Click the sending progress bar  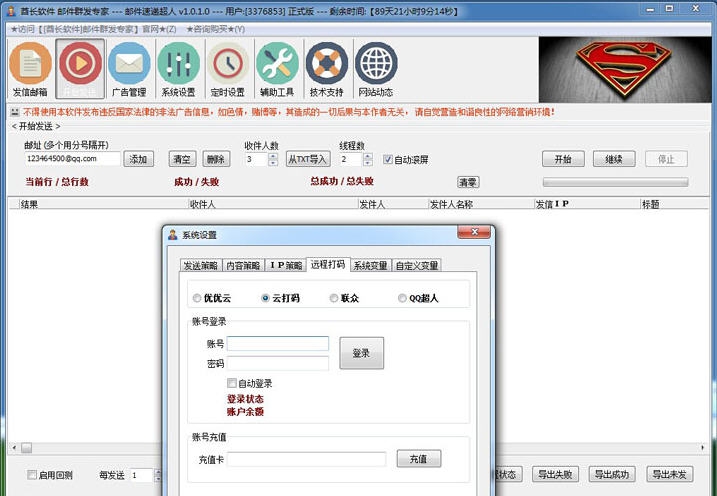[615, 182]
